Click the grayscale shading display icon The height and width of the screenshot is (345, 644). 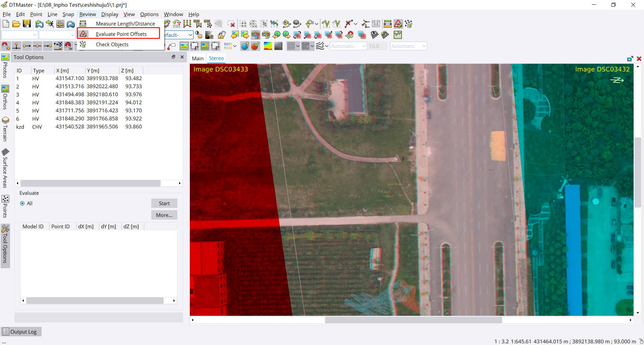(x=278, y=46)
